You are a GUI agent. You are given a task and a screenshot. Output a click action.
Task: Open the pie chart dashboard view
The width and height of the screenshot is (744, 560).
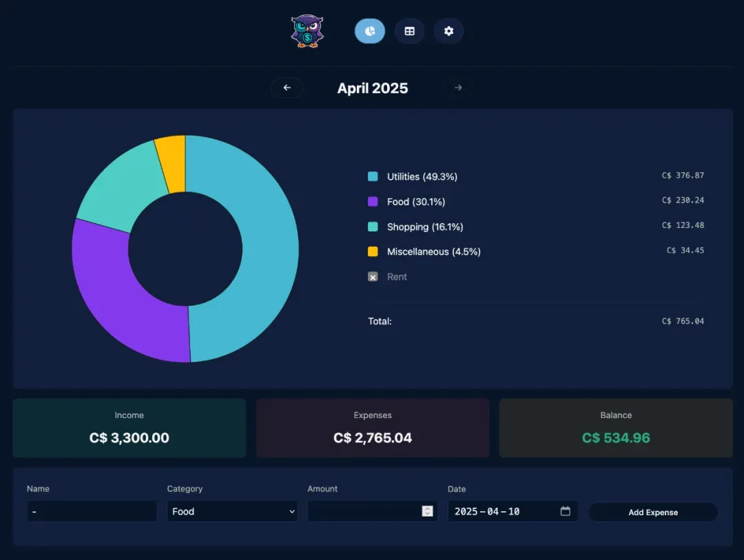click(370, 31)
